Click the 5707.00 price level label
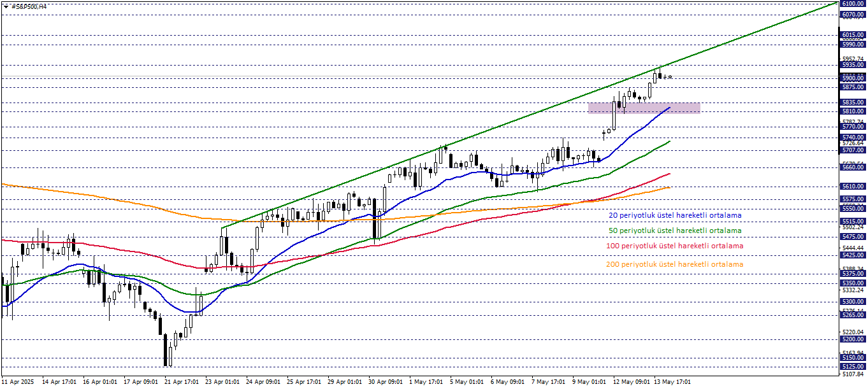 (x=853, y=150)
